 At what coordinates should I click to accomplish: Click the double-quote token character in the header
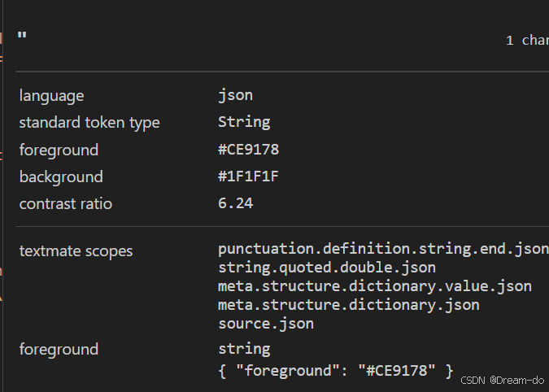(22, 37)
